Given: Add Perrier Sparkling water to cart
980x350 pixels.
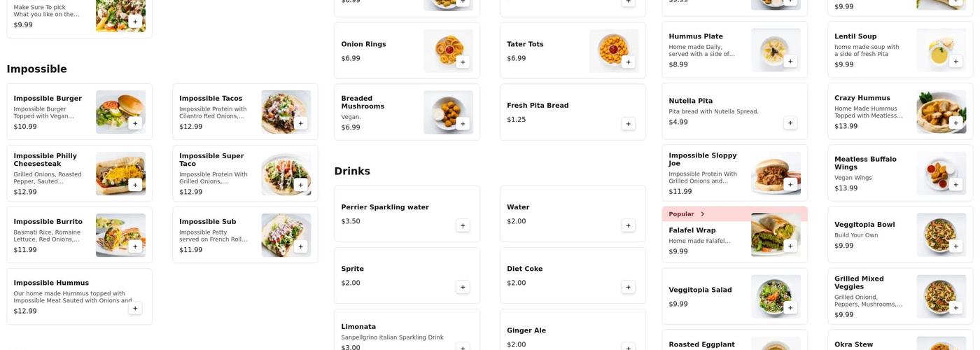Looking at the screenshot, I should click(x=462, y=225).
